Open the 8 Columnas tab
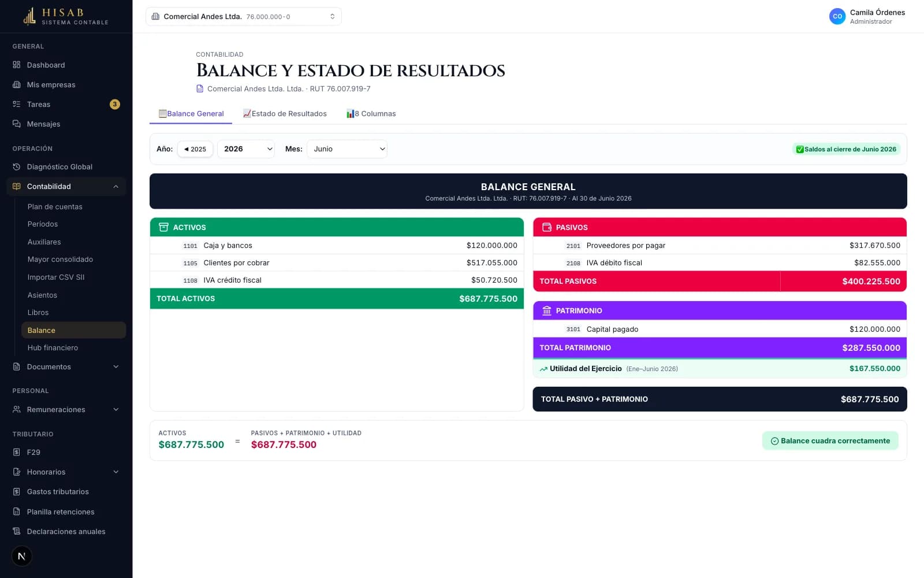The image size is (924, 578). (x=371, y=114)
